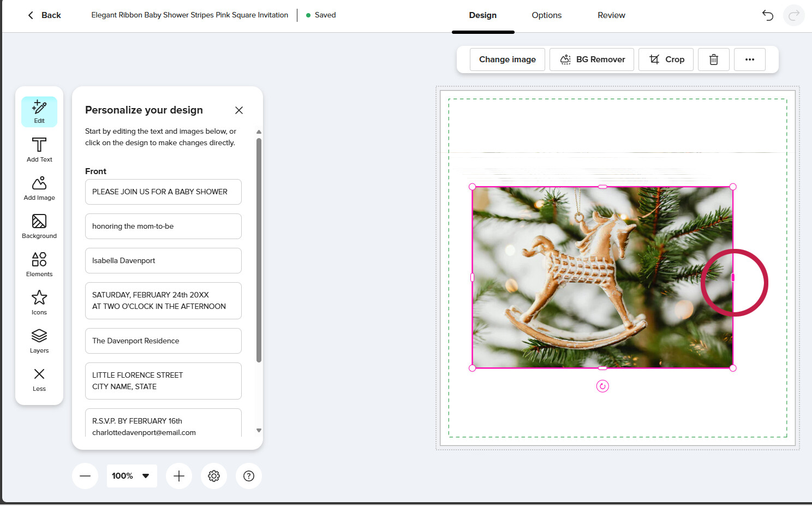Screen dimensions: 812x506
Task: Edit the SATURDAY, FEBRUARY 24th field
Action: [163, 301]
